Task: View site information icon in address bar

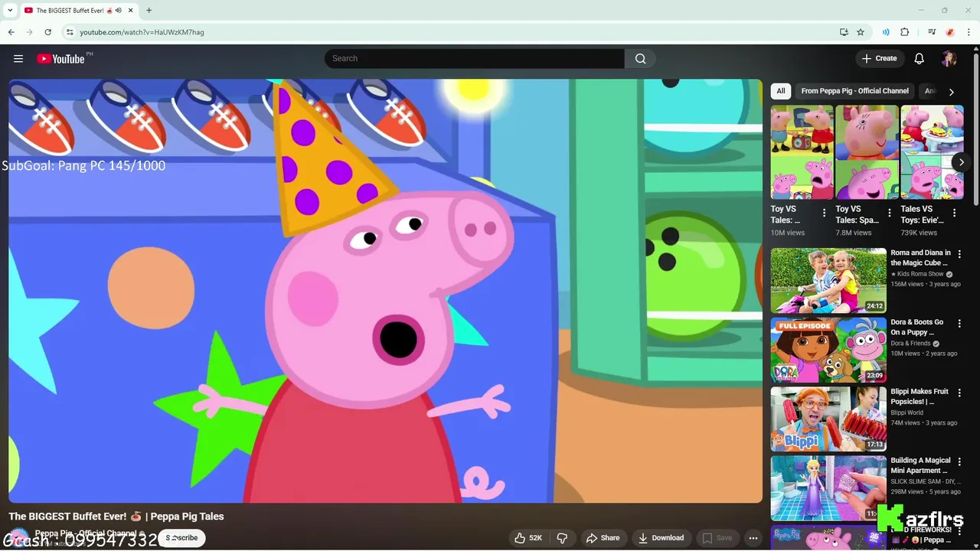Action: [x=70, y=32]
